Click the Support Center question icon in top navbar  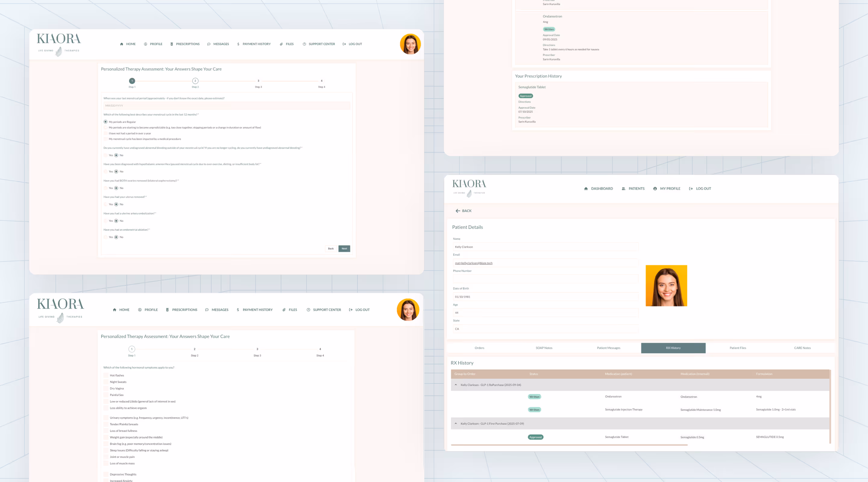coord(304,44)
